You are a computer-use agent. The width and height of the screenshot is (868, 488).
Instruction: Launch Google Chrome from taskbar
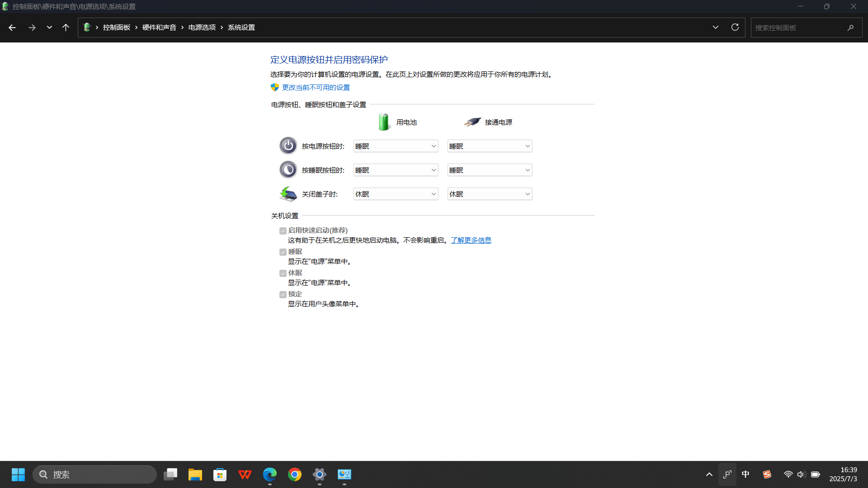pos(295,474)
